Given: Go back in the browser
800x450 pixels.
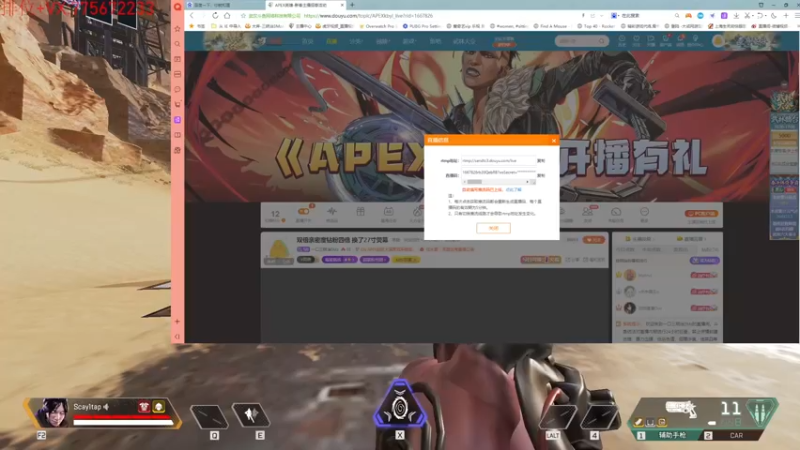Looking at the screenshot, I should (192, 16).
